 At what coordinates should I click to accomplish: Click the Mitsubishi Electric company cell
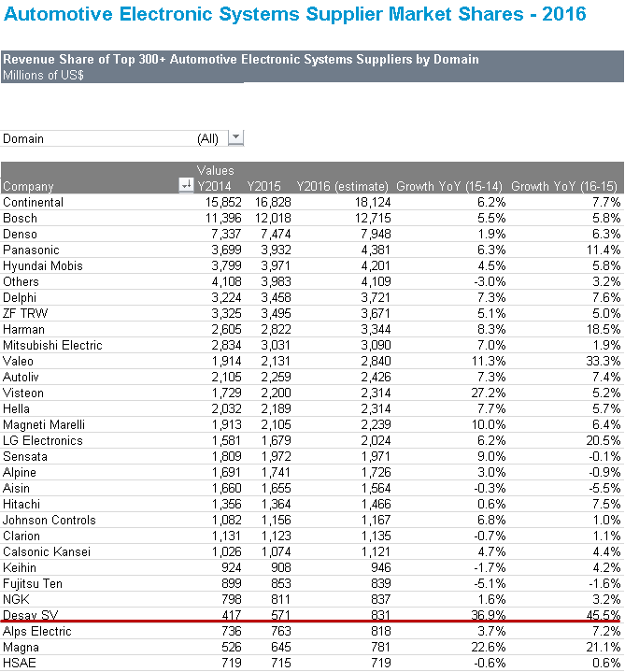[x=52, y=345]
